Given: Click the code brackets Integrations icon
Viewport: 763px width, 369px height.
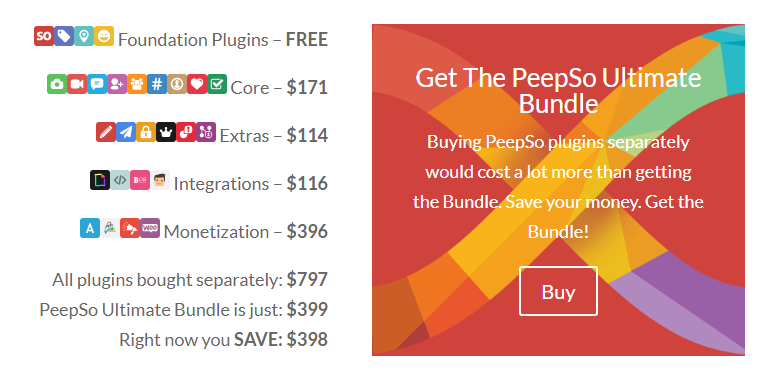Looking at the screenshot, I should tap(120, 180).
